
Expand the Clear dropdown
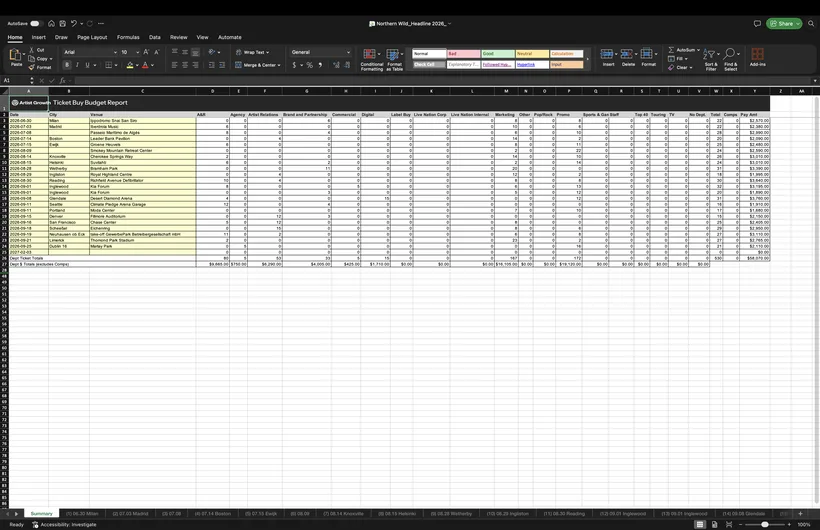(691, 67)
